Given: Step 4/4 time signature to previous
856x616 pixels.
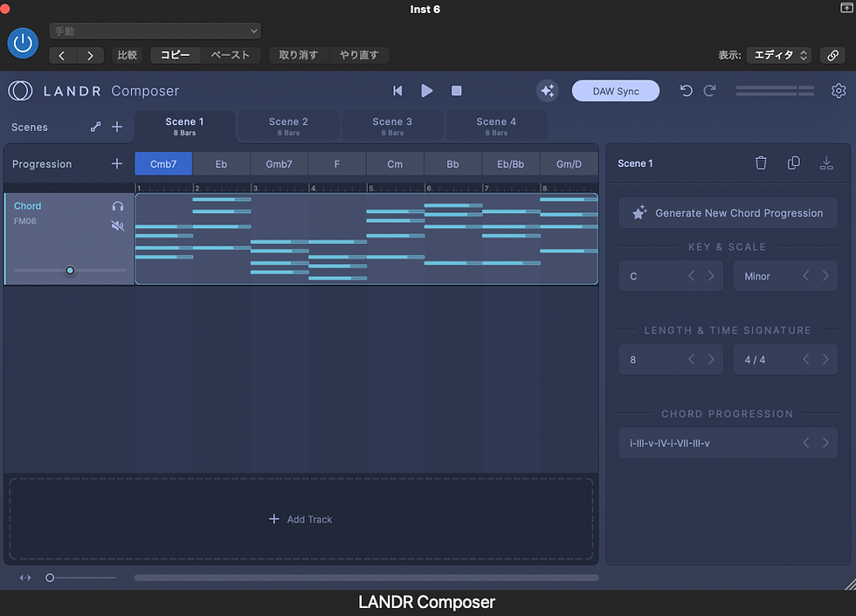Looking at the screenshot, I should (806, 359).
